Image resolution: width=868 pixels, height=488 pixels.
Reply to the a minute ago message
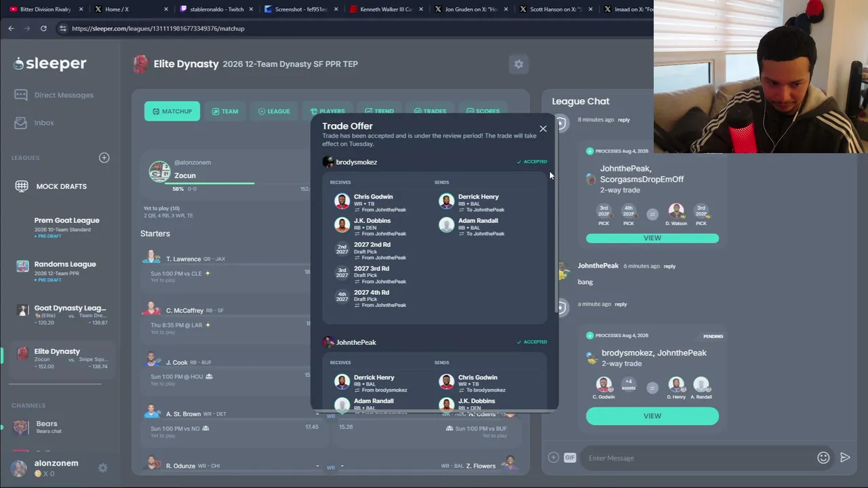click(620, 304)
